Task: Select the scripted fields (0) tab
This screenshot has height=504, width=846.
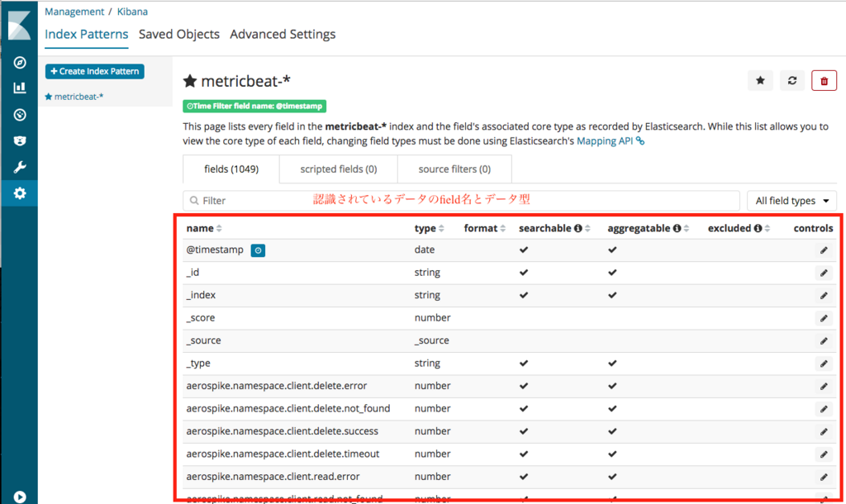Action: click(338, 169)
